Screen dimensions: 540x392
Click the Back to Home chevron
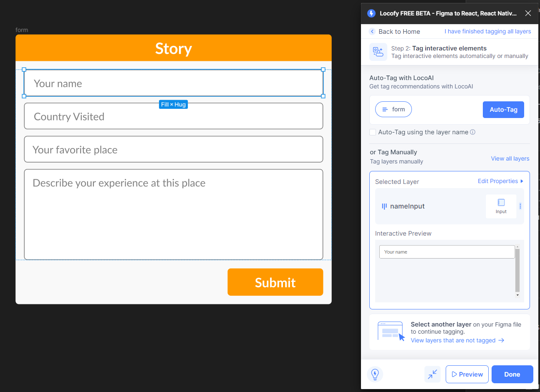point(372,31)
